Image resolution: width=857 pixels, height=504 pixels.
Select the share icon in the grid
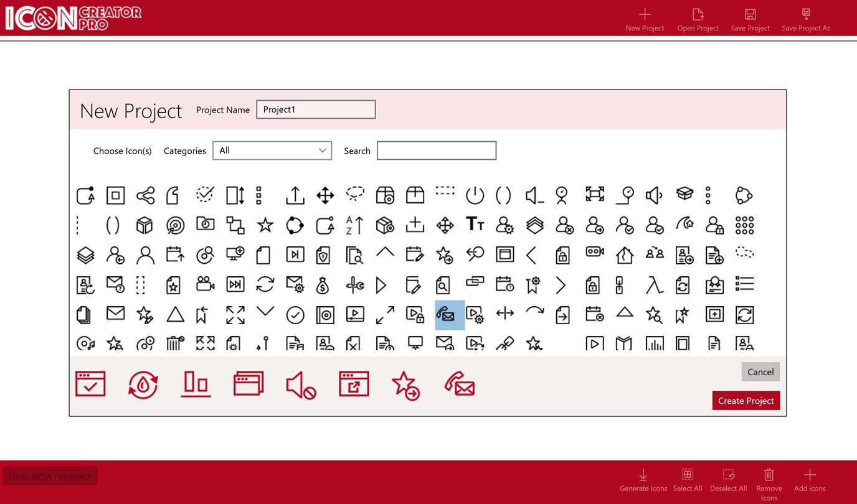[x=145, y=195]
